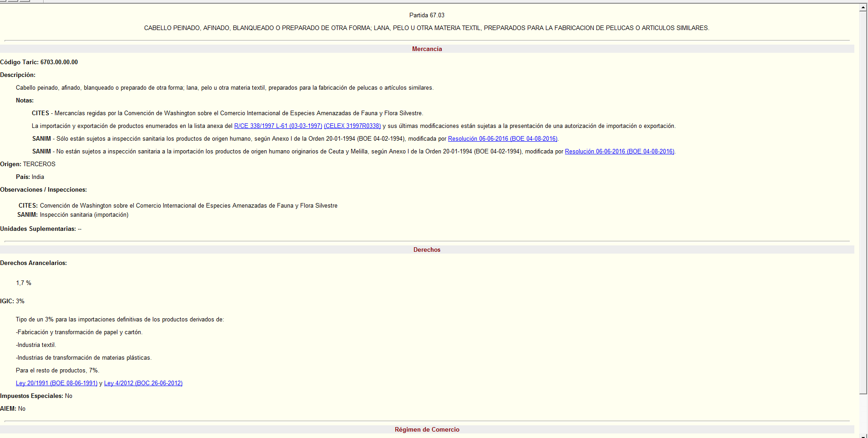Click the Impuestos Especiales: No line
This screenshot has height=438, width=868.
coord(36,396)
